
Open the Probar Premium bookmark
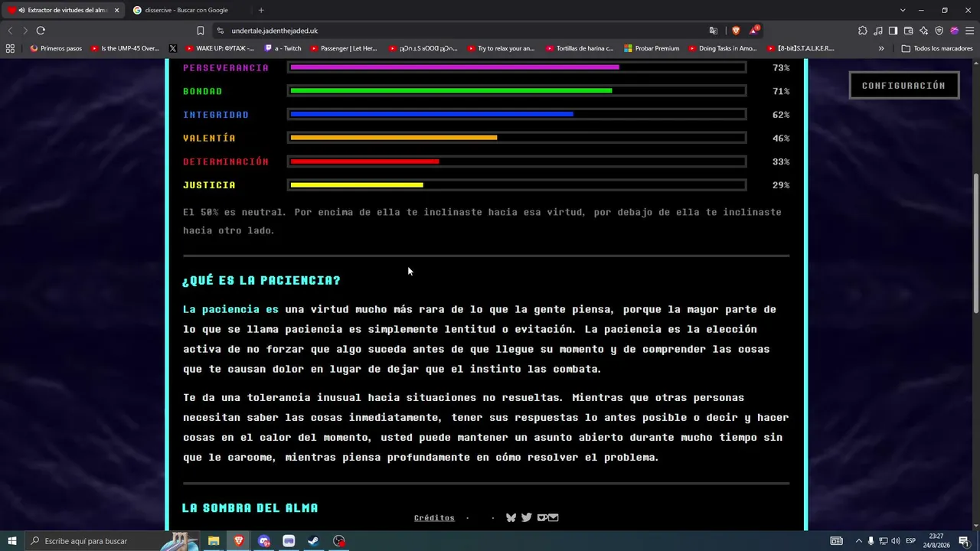point(652,48)
